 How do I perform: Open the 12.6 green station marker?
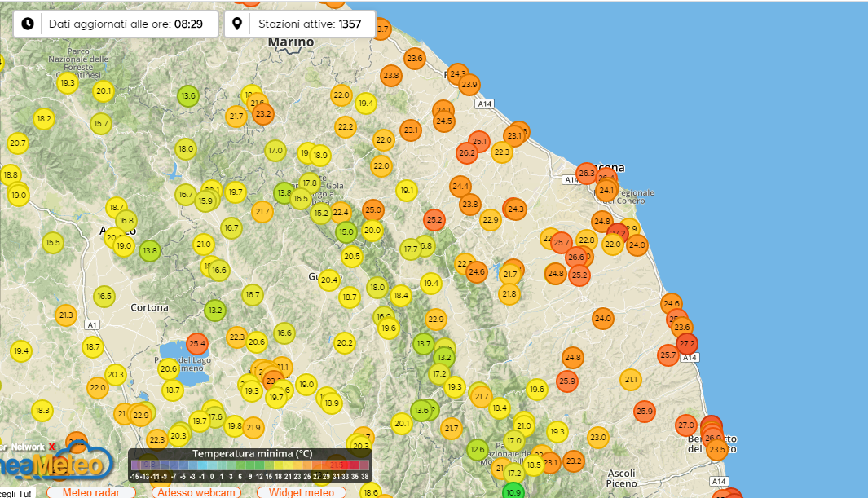pos(478,449)
